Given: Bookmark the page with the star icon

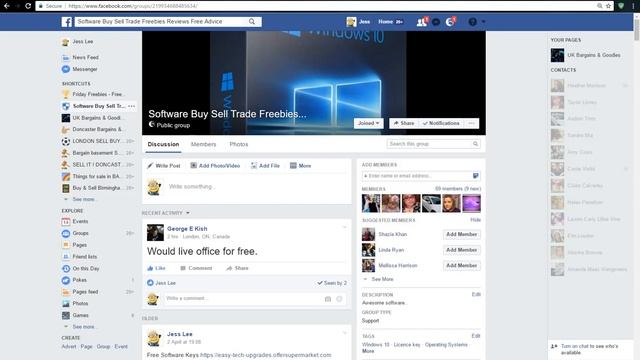Looking at the screenshot, I should pyautogui.click(x=609, y=6).
